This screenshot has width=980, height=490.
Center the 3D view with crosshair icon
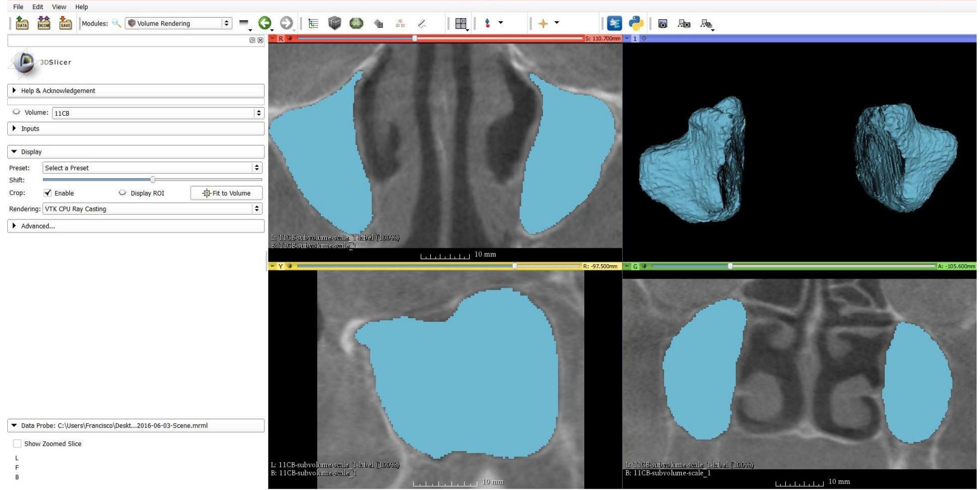(644, 38)
